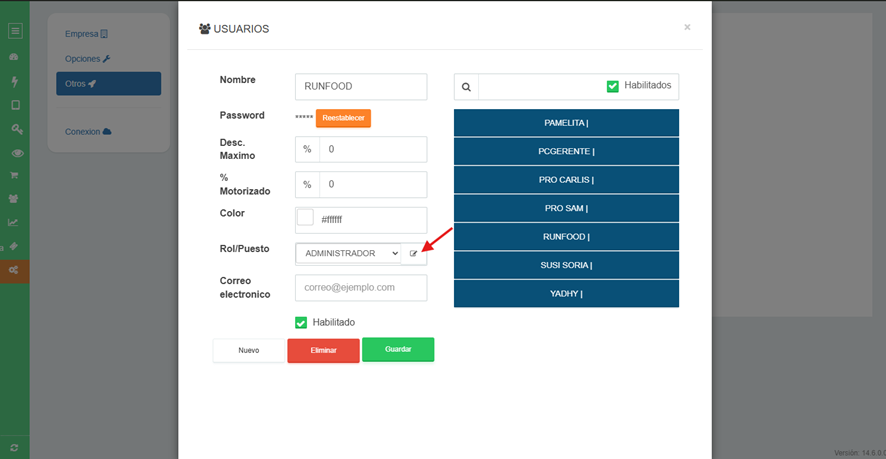Click the edit role icon next to Rol/Puesto
The image size is (886, 459).
pyautogui.click(x=414, y=253)
